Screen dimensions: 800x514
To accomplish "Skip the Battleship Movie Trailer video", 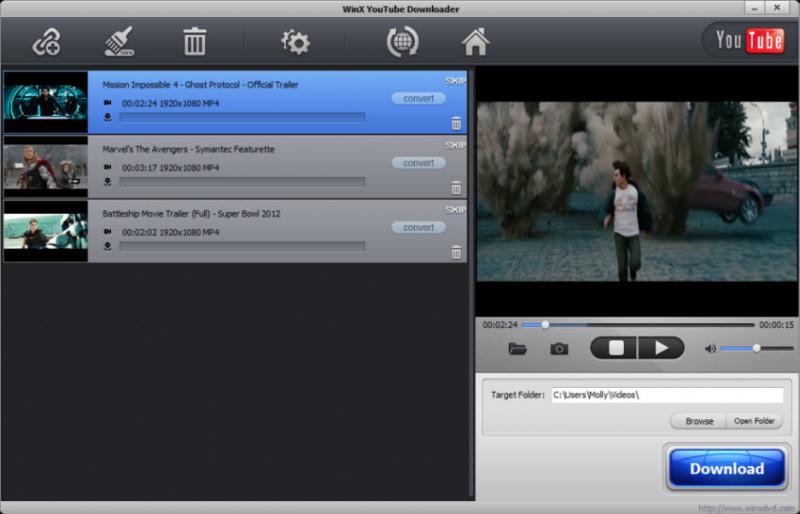I will tap(455, 209).
